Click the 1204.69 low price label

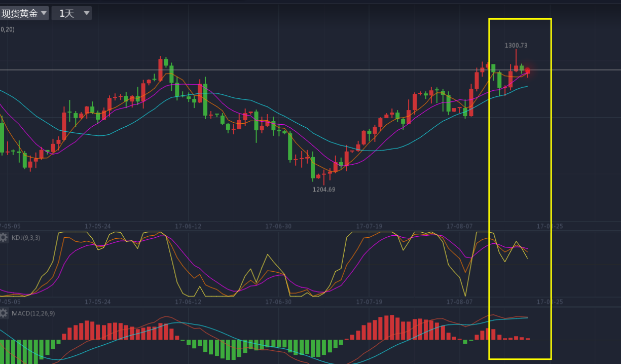pyautogui.click(x=324, y=189)
